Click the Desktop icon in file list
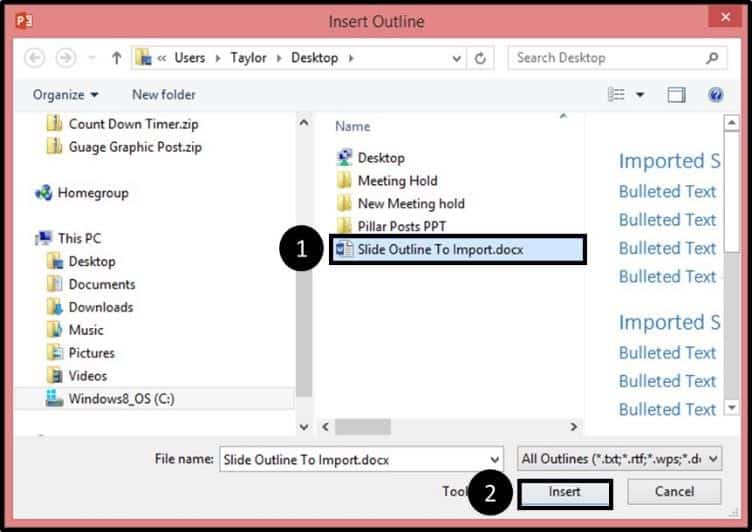Viewport: 752px width, 532px height. [x=344, y=157]
